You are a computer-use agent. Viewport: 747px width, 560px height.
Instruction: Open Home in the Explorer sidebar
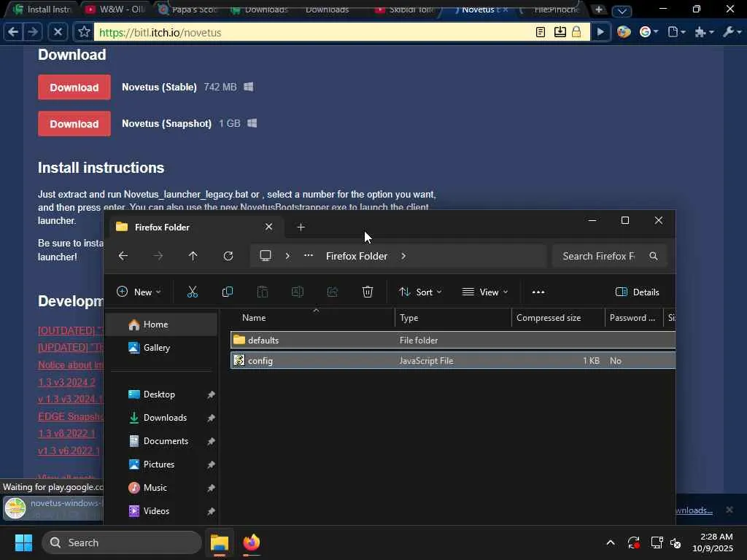[161, 324]
